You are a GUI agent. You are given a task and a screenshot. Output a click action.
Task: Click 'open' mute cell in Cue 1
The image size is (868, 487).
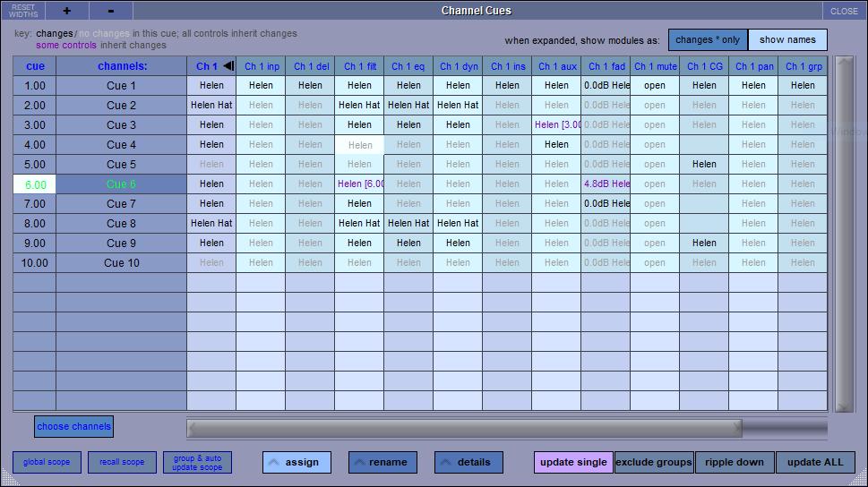(655, 85)
